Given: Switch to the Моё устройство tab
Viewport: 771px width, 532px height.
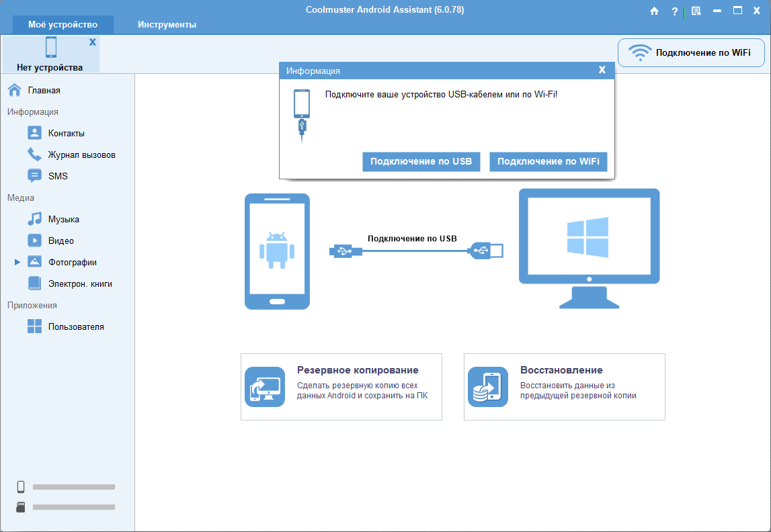Looking at the screenshot, I should click(x=63, y=25).
